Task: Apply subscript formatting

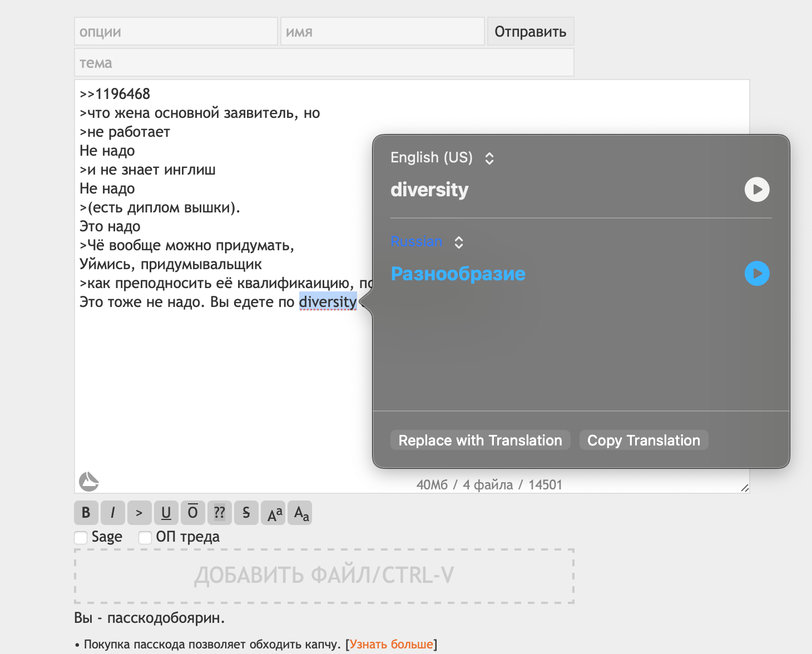Action: 300,513
